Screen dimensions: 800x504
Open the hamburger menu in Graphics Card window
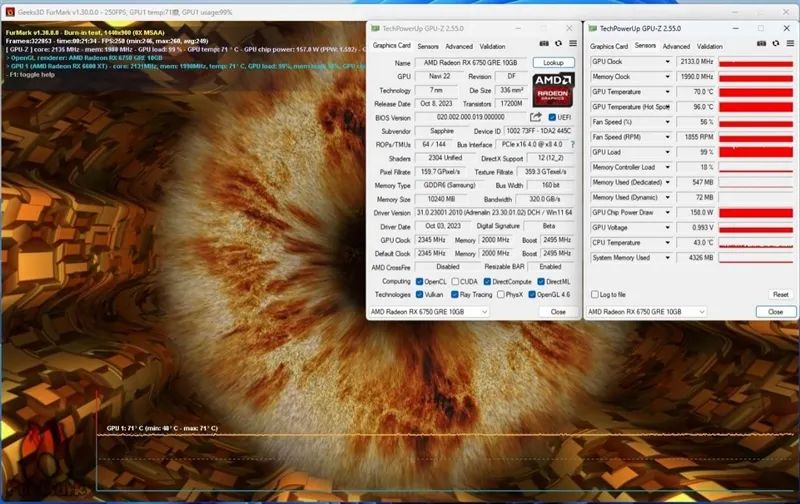coord(573,44)
